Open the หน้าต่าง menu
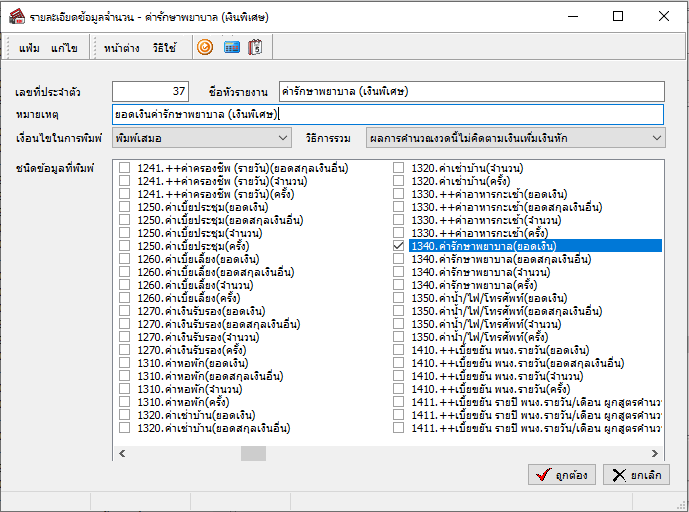Screen dimensions: 689x512 (121, 48)
